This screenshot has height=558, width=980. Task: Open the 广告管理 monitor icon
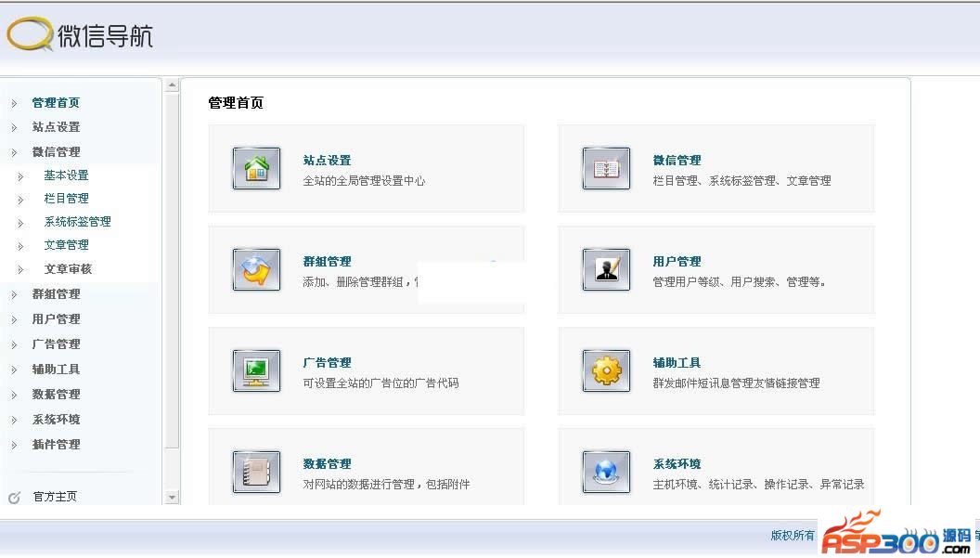tap(256, 371)
